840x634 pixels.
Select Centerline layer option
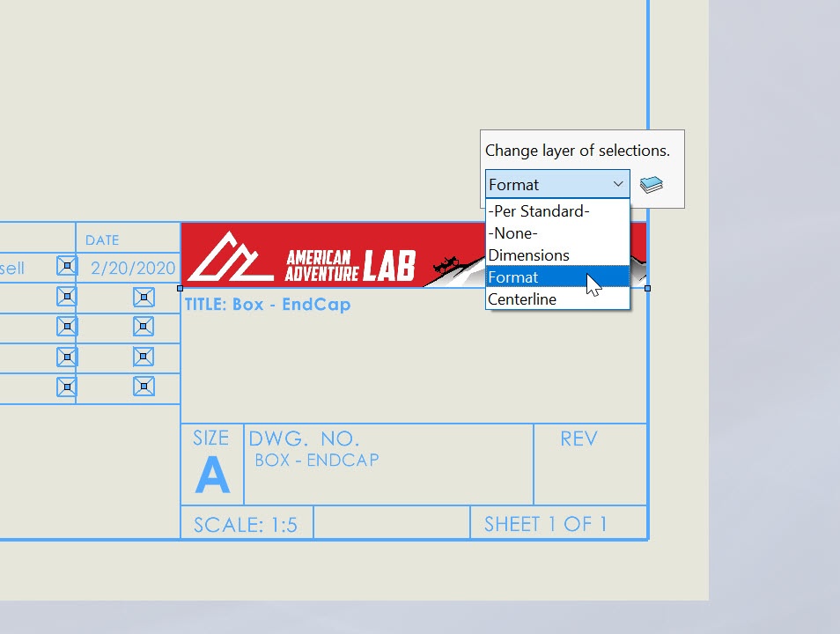click(557, 299)
